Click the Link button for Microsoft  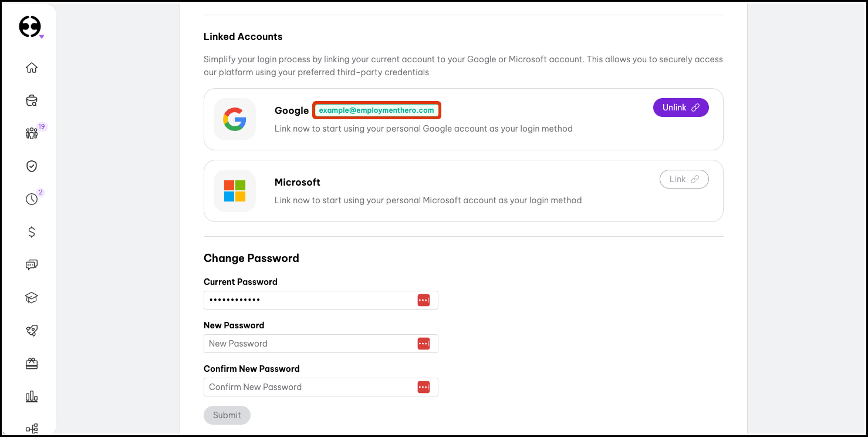[x=684, y=179]
